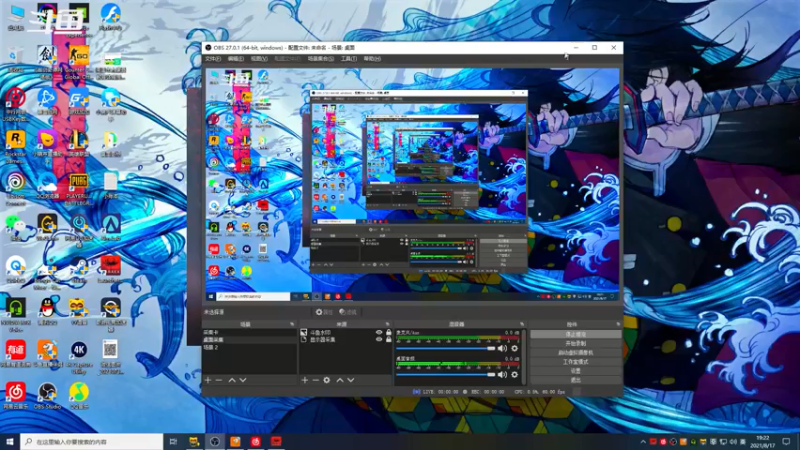Open the 帮助(H) menu in OBS
Screen dimensions: 800x450
coord(372,59)
